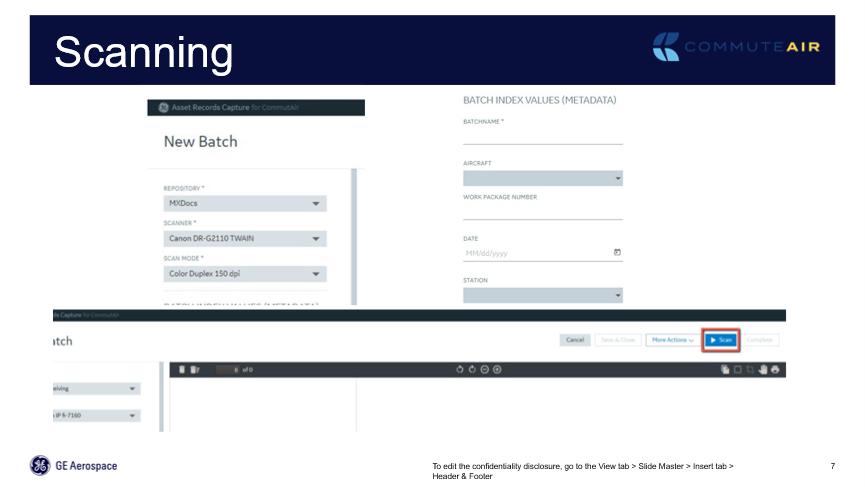Screen dimensions: 865x487
Task: Expand the Aircraft dropdown
Action: click(542, 179)
